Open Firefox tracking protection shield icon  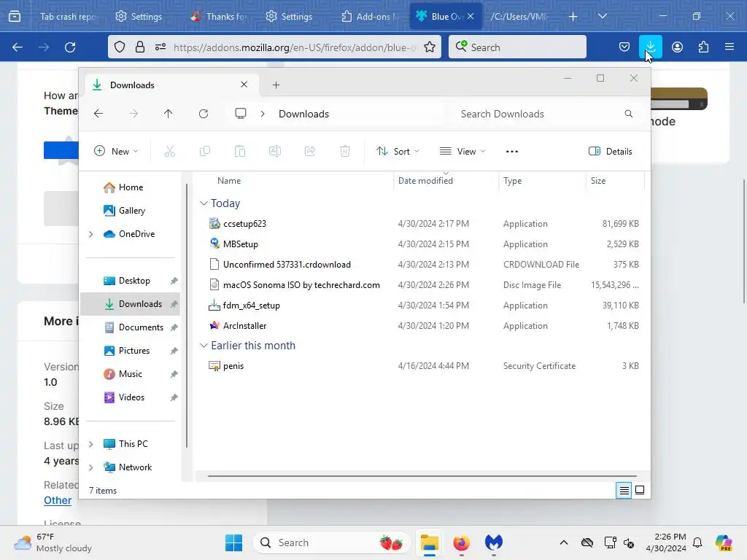[x=120, y=47]
